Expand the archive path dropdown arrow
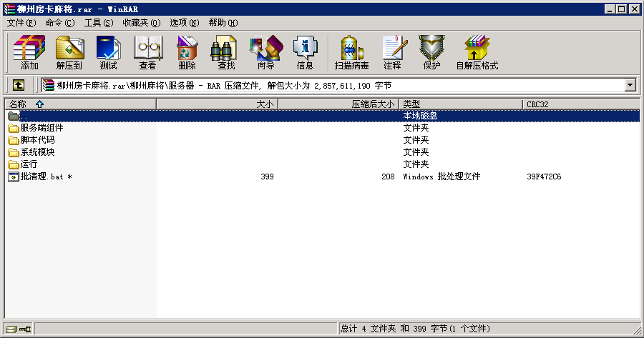 [x=630, y=85]
